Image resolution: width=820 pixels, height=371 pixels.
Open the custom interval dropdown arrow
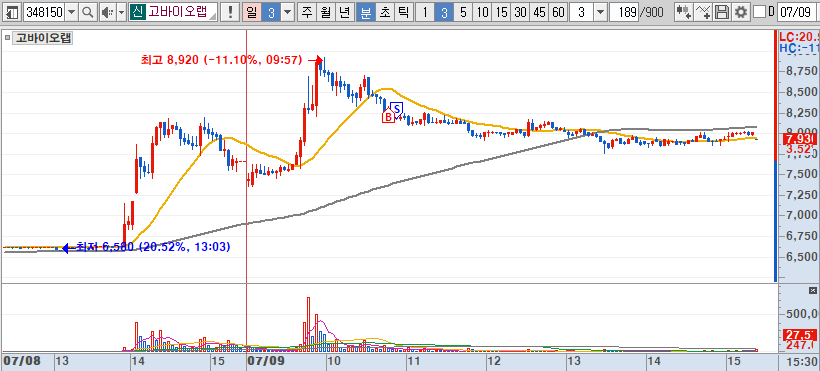tap(600, 12)
